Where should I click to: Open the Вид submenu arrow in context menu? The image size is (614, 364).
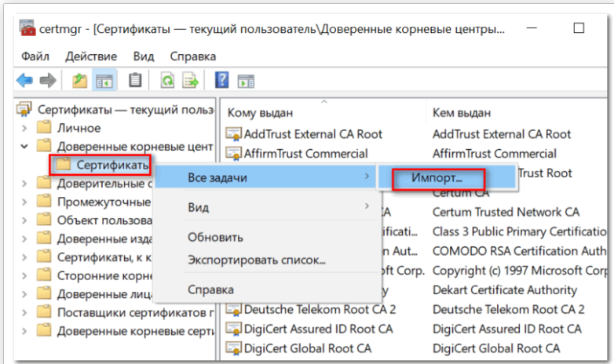click(x=367, y=206)
